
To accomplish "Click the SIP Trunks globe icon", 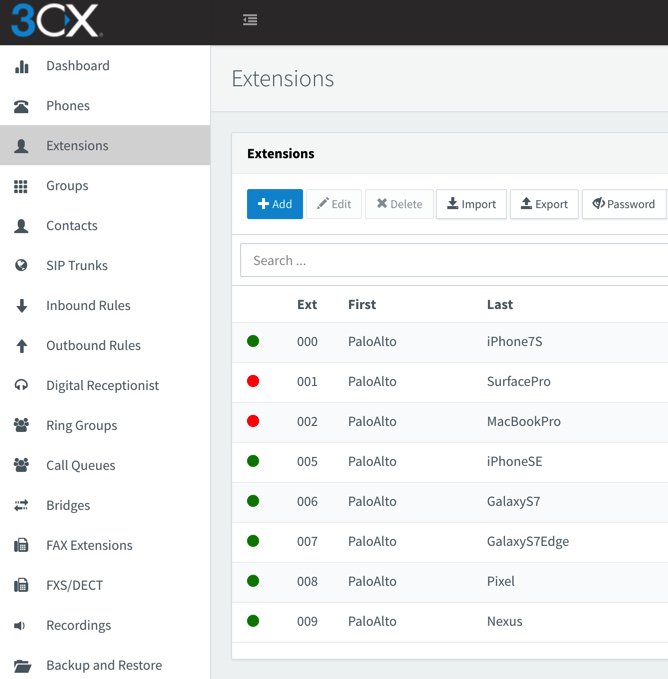I will click(21, 265).
